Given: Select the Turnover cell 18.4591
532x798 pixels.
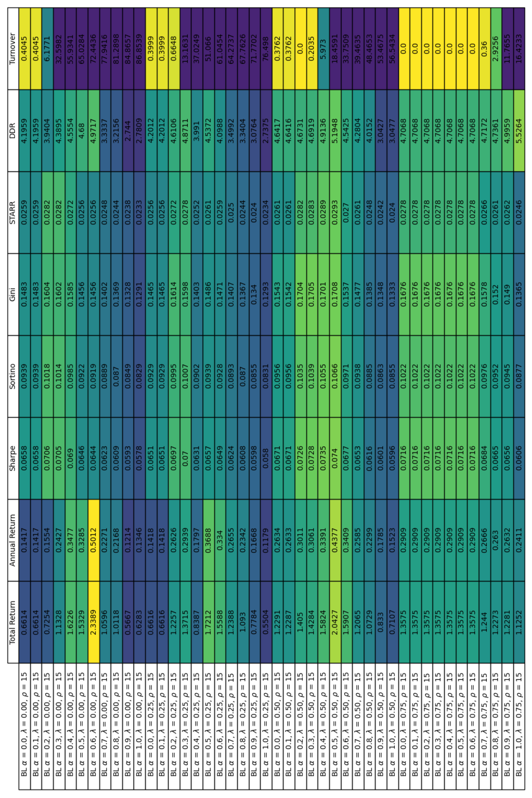Looking at the screenshot, I should click(x=335, y=49).
